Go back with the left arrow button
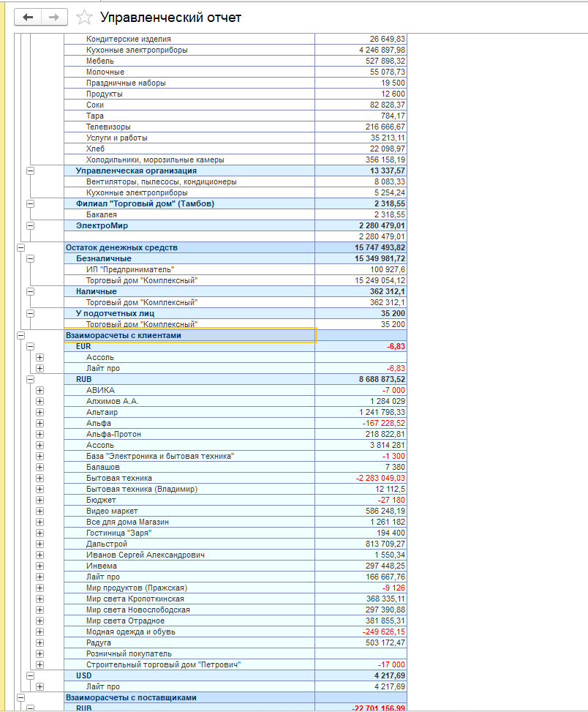 click(x=28, y=18)
